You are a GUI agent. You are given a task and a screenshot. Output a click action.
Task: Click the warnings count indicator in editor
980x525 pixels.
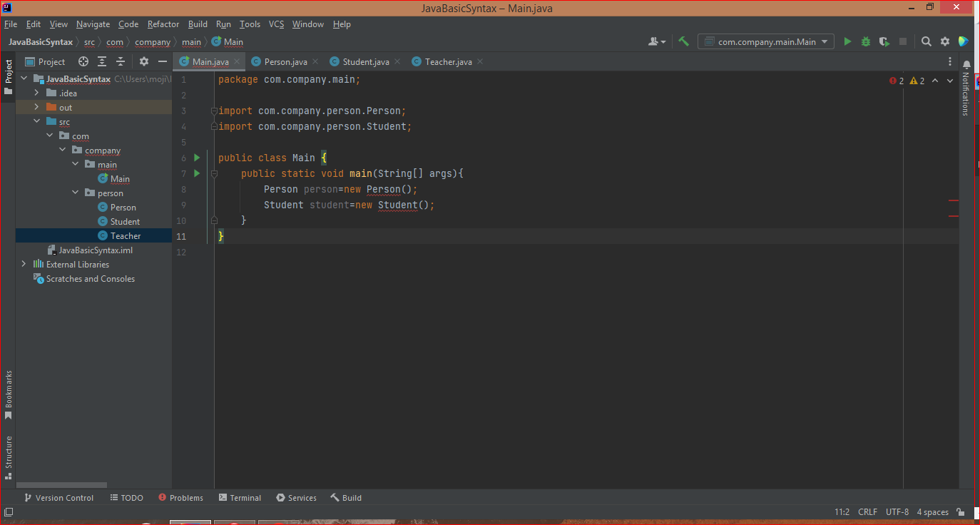point(917,81)
